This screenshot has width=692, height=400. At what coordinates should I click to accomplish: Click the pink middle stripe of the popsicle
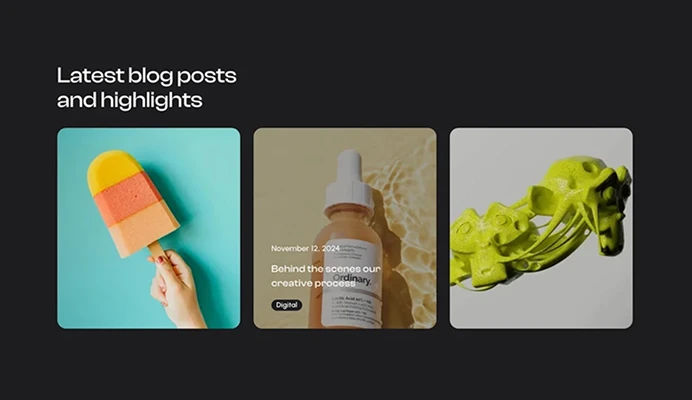[x=129, y=197]
